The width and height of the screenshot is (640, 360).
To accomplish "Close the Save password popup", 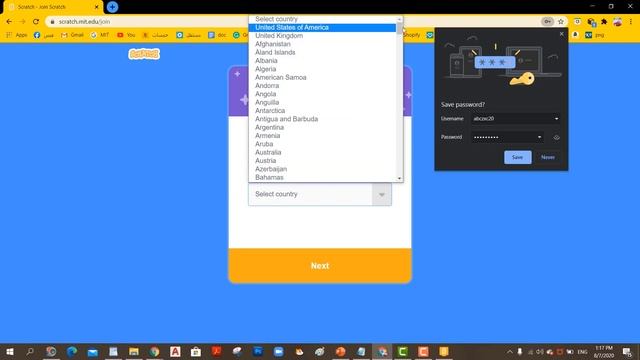I will coord(561,34).
